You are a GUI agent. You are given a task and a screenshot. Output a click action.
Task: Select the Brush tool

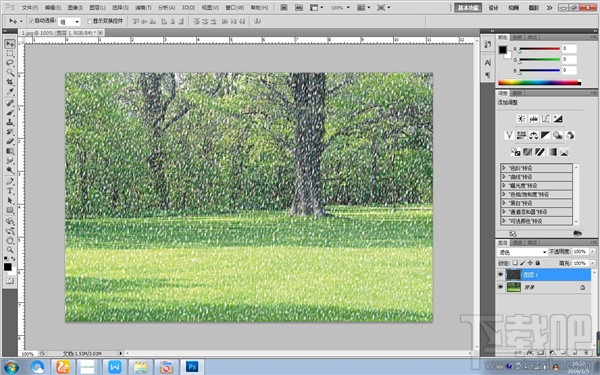(10, 112)
